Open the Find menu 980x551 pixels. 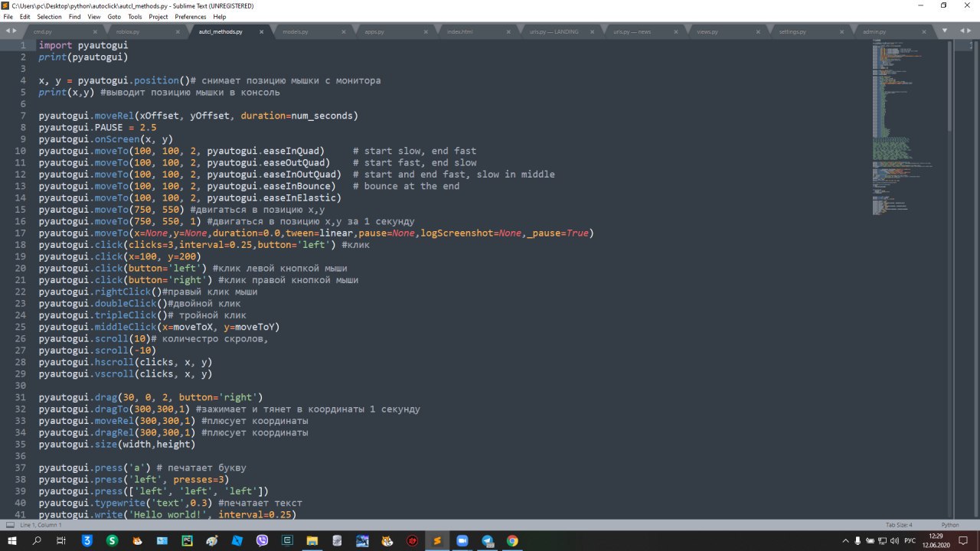[x=74, y=16]
